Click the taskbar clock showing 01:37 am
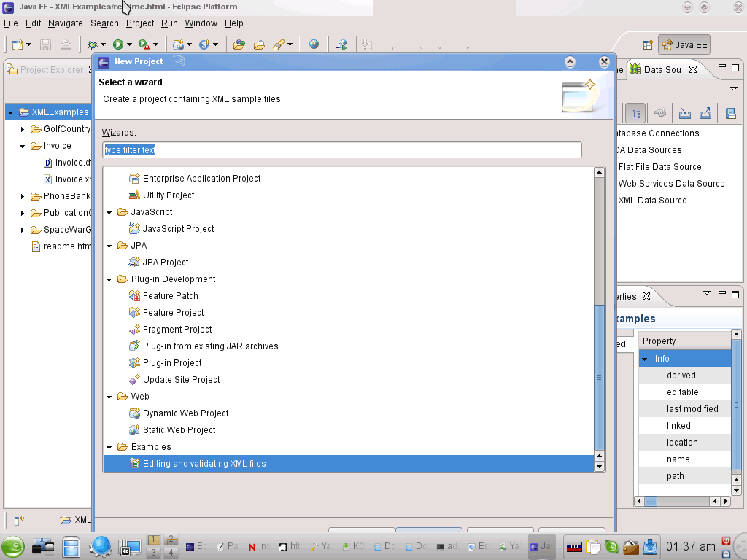 [x=690, y=546]
